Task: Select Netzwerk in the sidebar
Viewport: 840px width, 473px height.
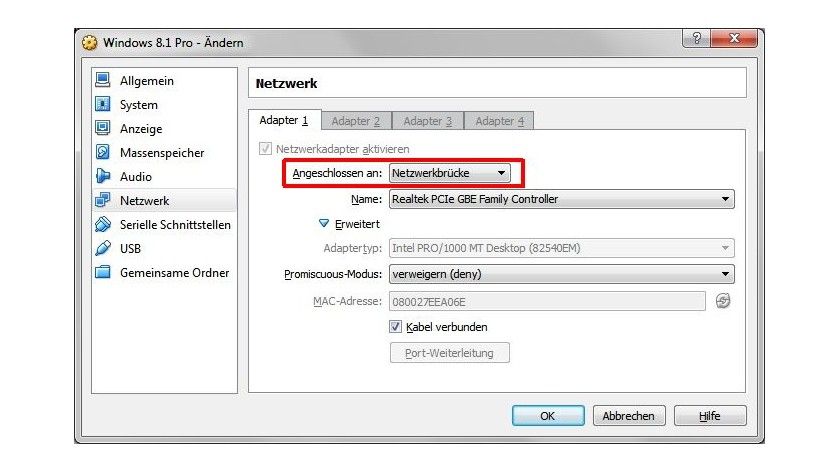Action: [164, 200]
